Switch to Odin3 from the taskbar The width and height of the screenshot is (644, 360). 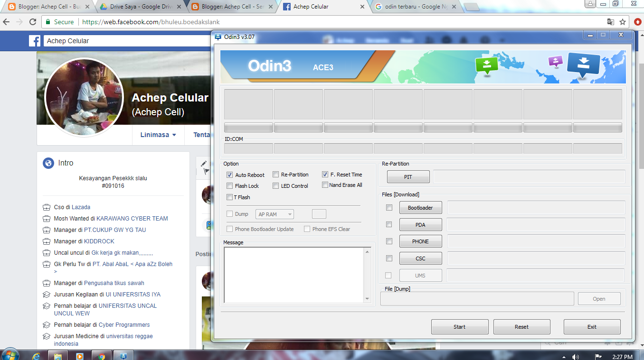point(123,356)
